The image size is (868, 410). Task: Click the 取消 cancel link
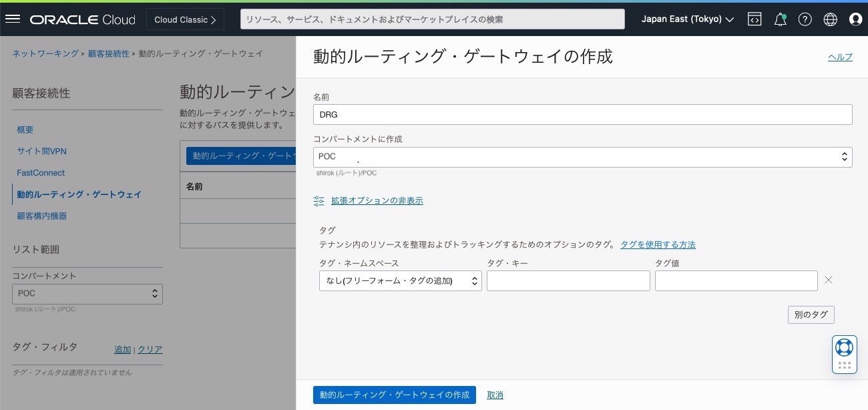pyautogui.click(x=495, y=395)
